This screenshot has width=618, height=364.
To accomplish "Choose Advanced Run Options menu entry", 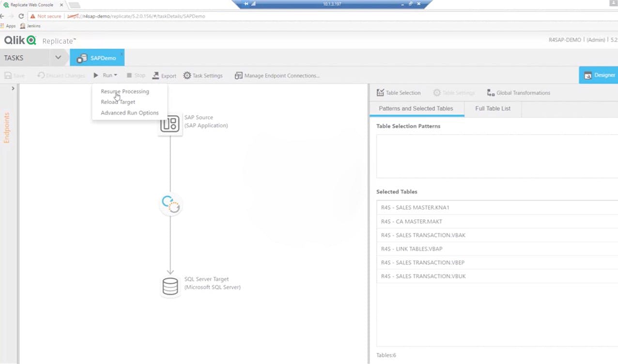I will (x=130, y=113).
